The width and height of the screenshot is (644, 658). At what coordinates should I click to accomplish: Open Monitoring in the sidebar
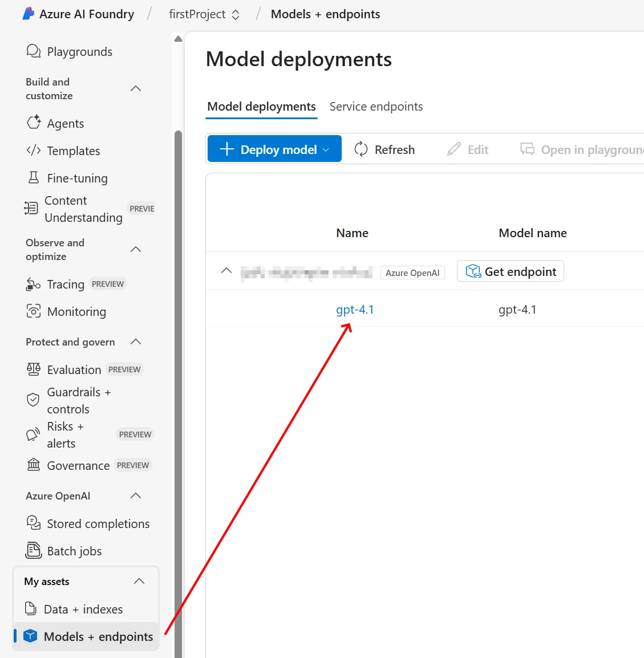[76, 312]
